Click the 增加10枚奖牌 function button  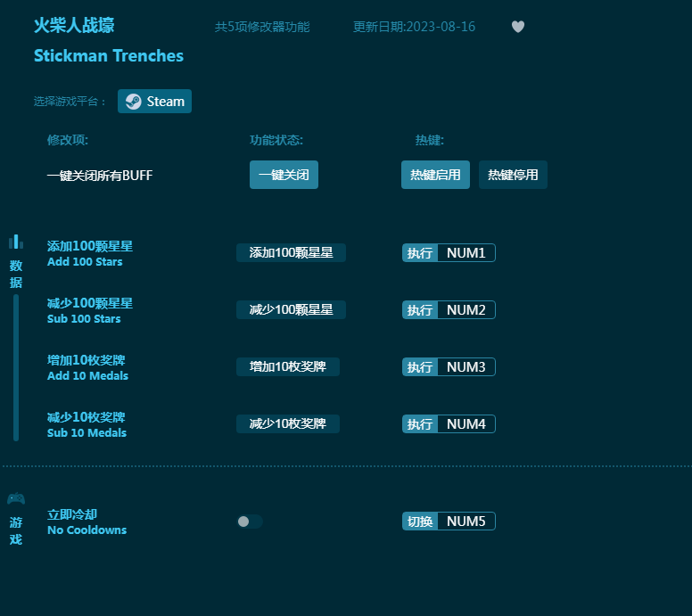click(287, 367)
